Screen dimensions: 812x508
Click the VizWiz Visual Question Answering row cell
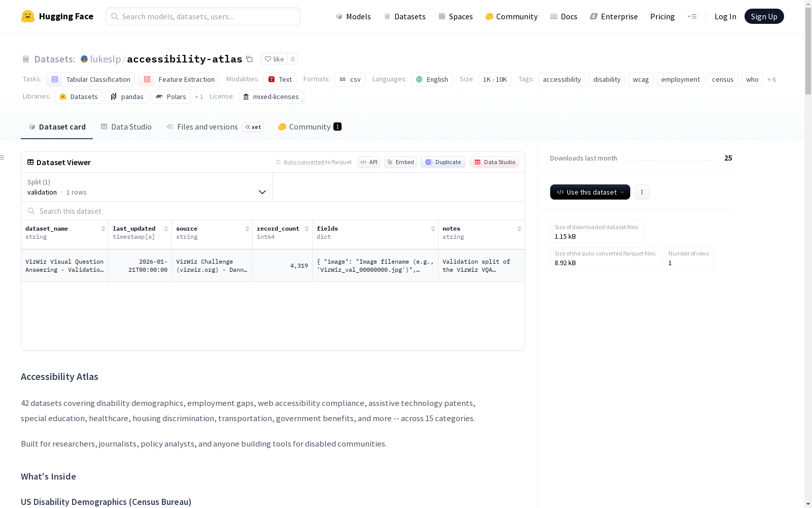(x=64, y=266)
